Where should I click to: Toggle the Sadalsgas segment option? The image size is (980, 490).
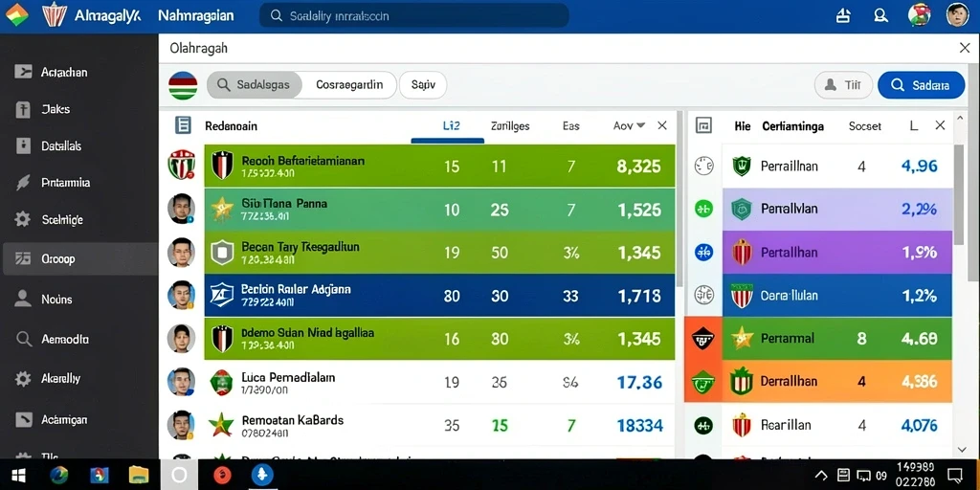255,85
